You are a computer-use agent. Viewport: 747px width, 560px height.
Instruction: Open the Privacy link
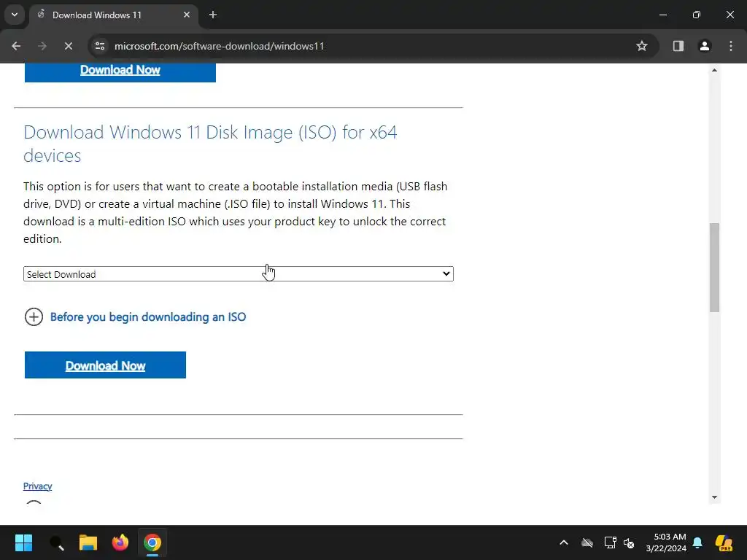[38, 486]
